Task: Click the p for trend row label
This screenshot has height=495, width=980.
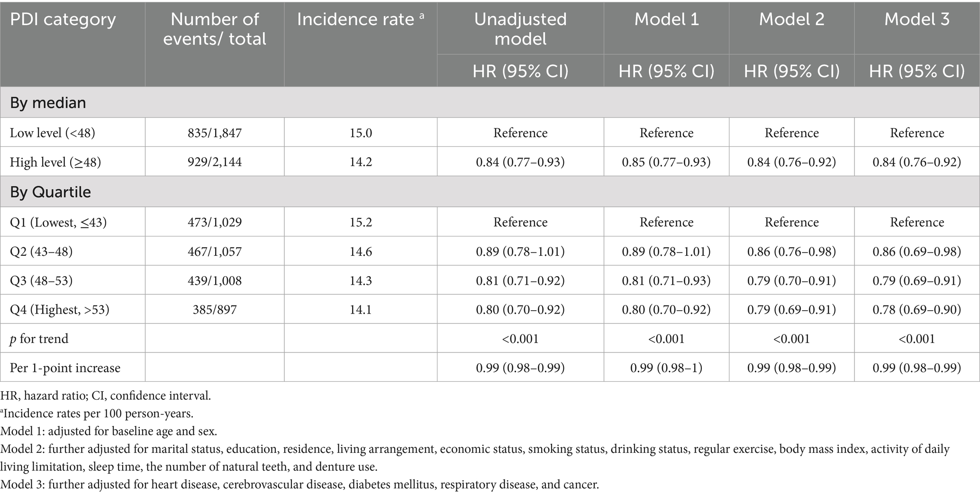Action: tap(39, 339)
